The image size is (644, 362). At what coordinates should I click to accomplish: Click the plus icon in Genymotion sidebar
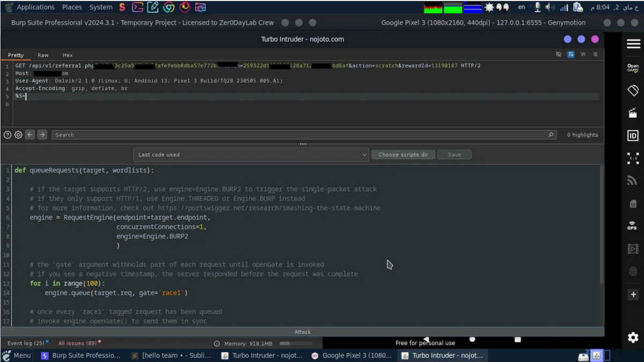click(633, 294)
